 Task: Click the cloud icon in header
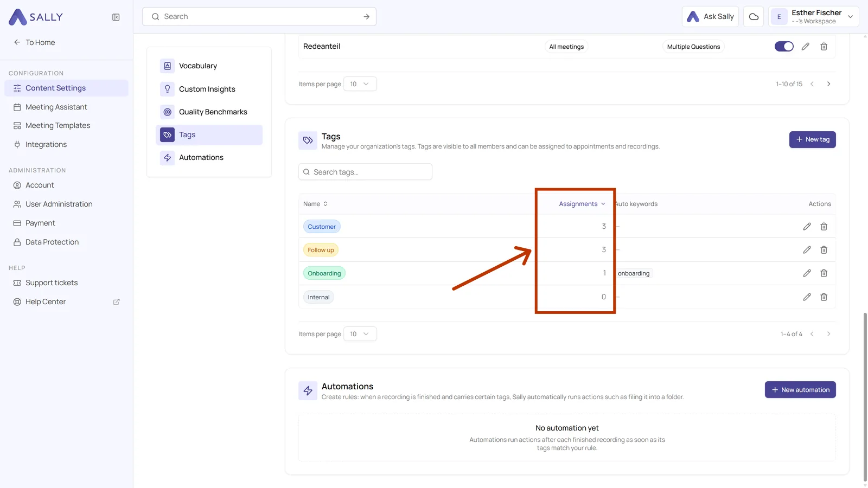(x=754, y=17)
